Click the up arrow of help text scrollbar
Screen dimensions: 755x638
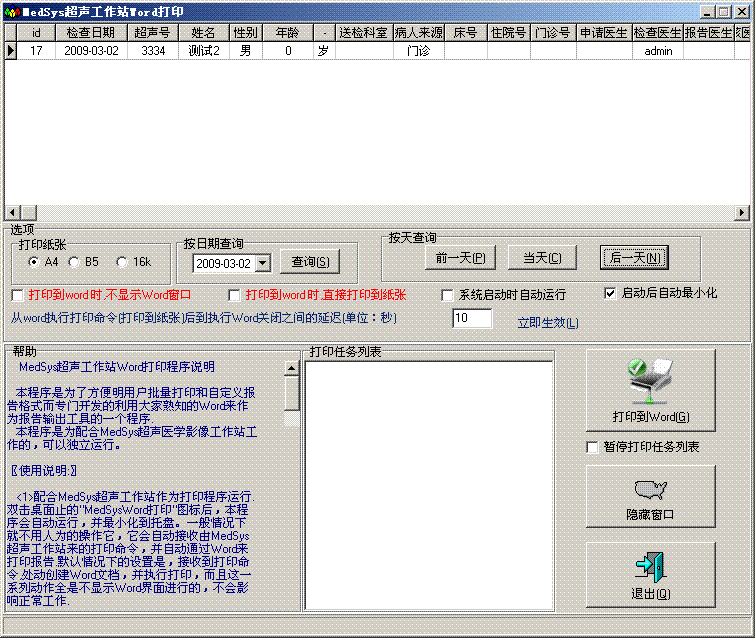[291, 368]
